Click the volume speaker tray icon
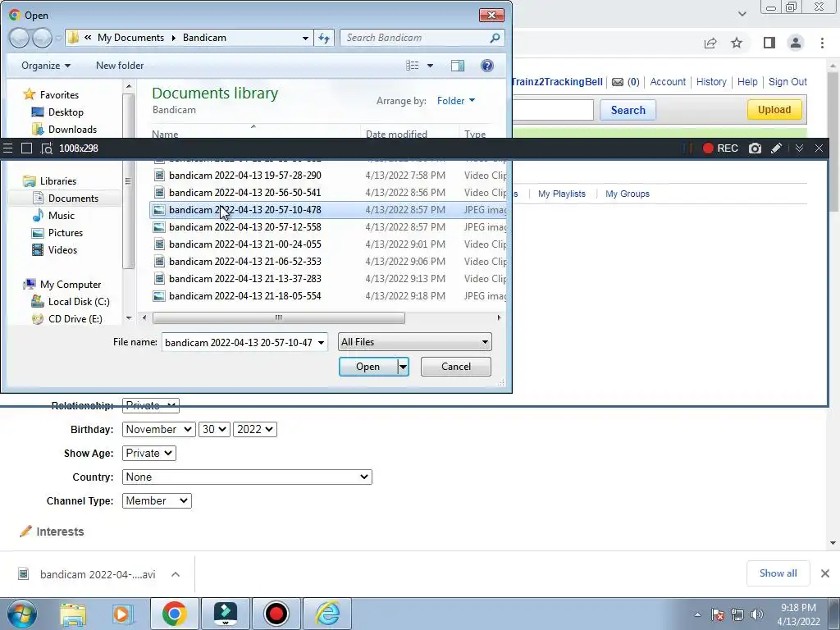 (757, 614)
